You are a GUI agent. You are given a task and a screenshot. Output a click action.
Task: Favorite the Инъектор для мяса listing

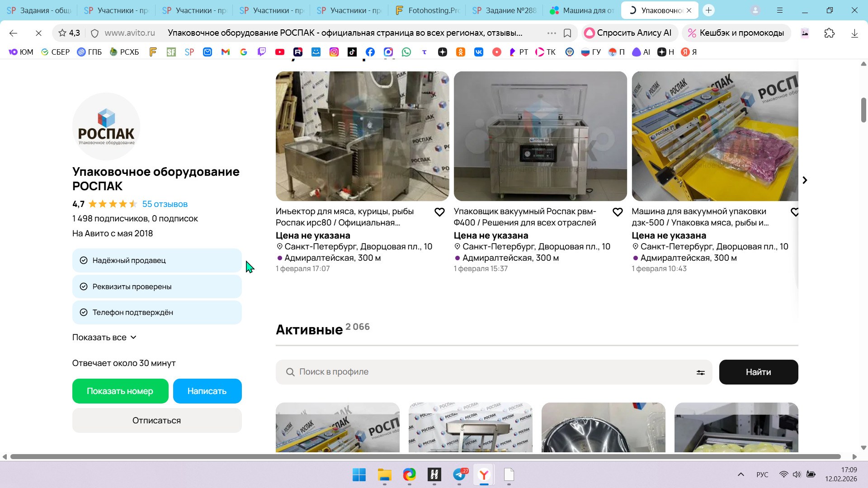coord(439,212)
